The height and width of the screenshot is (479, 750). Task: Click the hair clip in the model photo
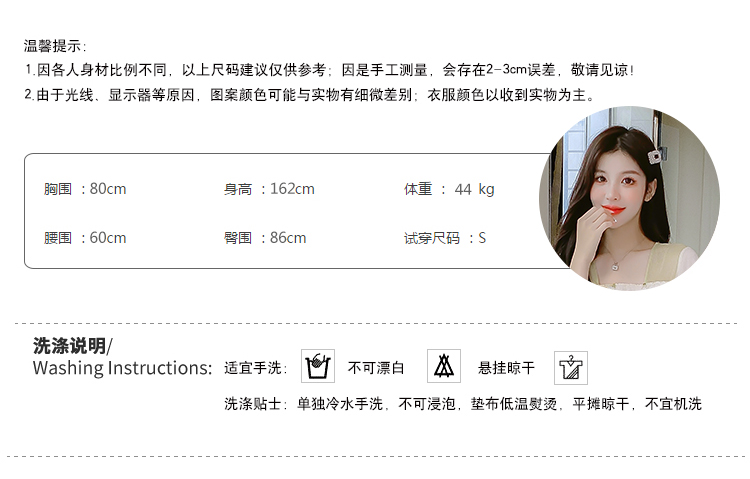coord(656,156)
